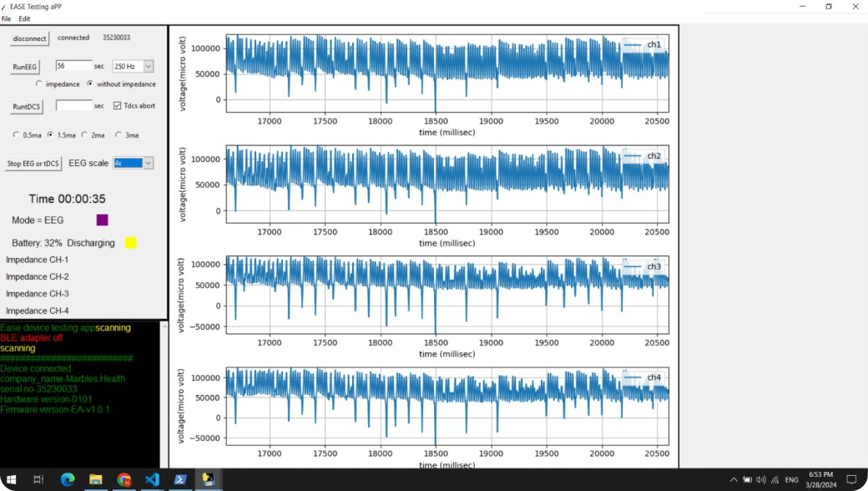Click the purple Mode indicator square
Screen dimensions: 868x491
coord(103,220)
